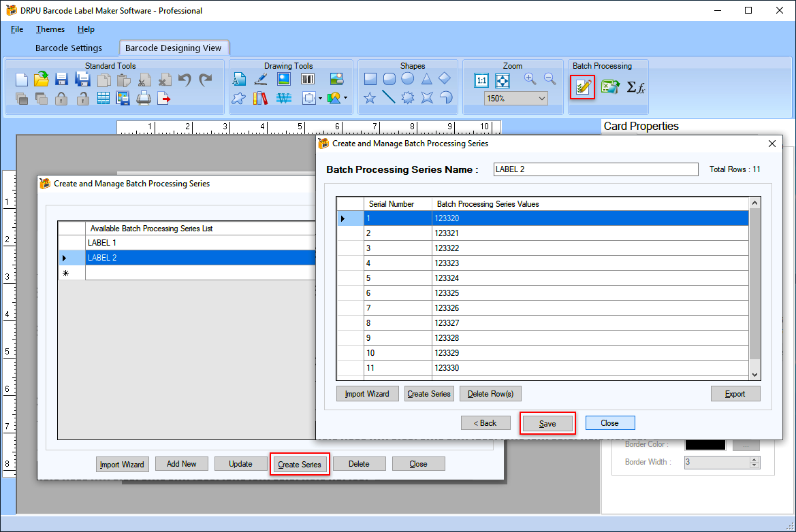Select the Signature pen tool
Screen dimensions: 796x532
click(x=261, y=79)
